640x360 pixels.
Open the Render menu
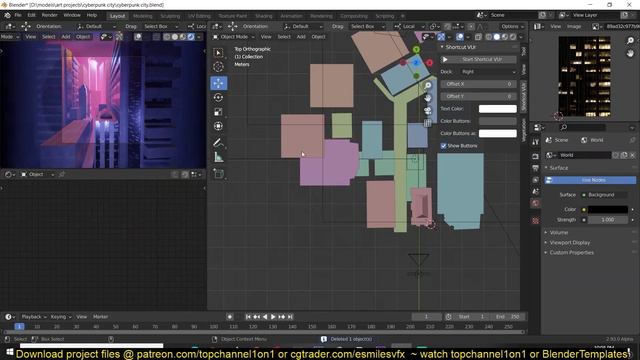pos(49,16)
